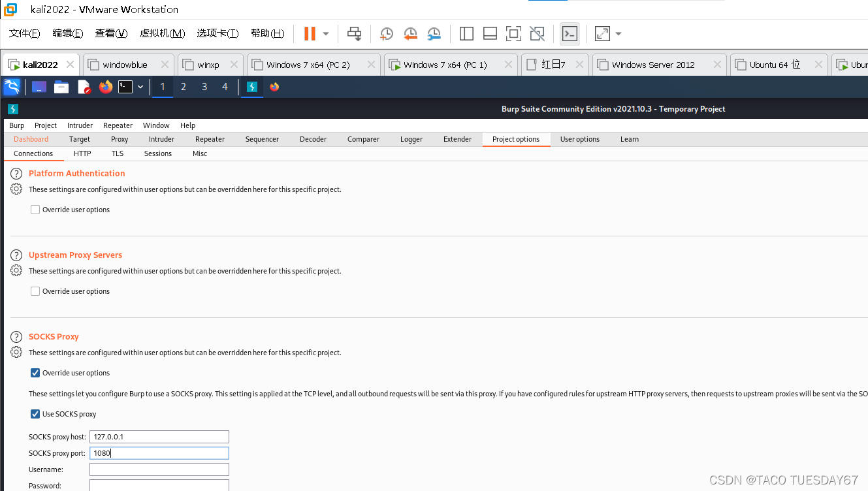Select the Sessions sub-tab
Image resolution: width=868 pixels, height=491 pixels.
tap(158, 153)
